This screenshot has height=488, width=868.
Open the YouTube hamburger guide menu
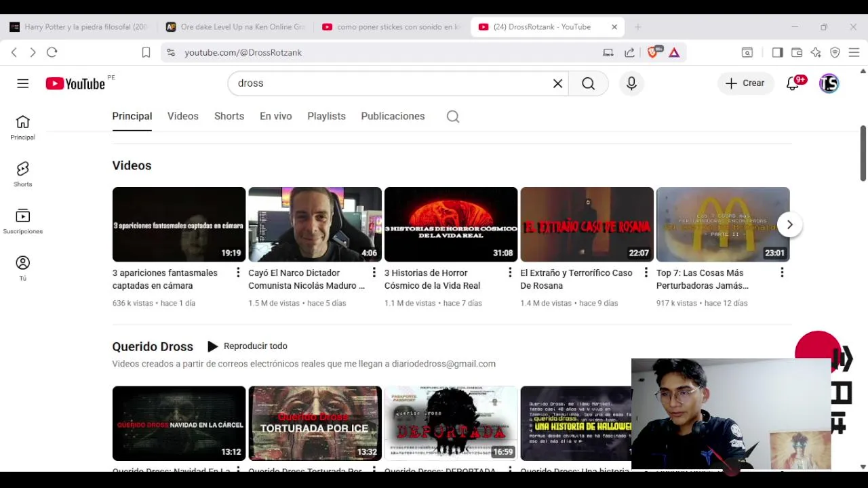(23, 83)
